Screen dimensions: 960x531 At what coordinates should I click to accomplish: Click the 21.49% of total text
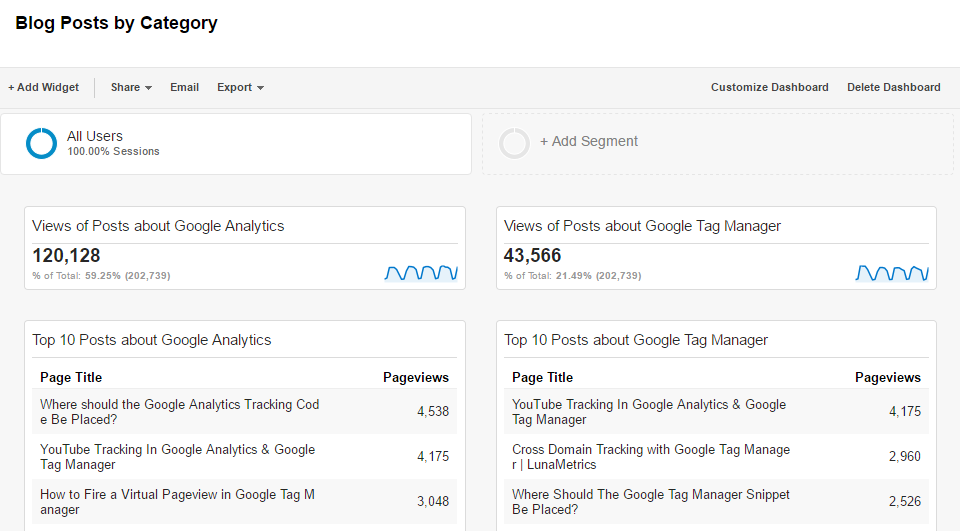pyautogui.click(x=572, y=276)
